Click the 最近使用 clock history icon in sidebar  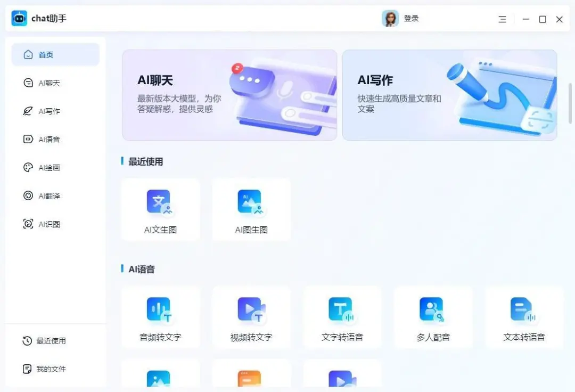[x=27, y=341]
